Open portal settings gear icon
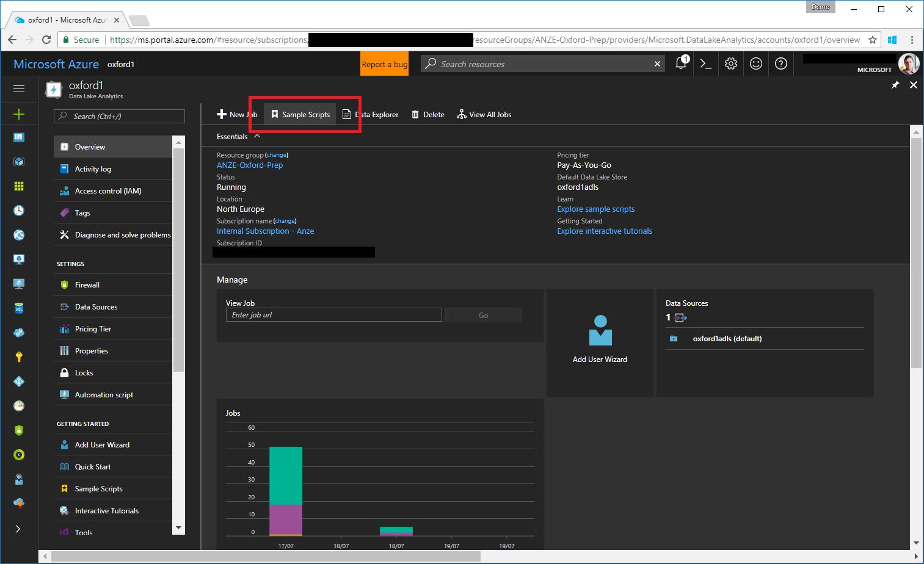Viewport: 924px width, 564px height. coord(731,63)
